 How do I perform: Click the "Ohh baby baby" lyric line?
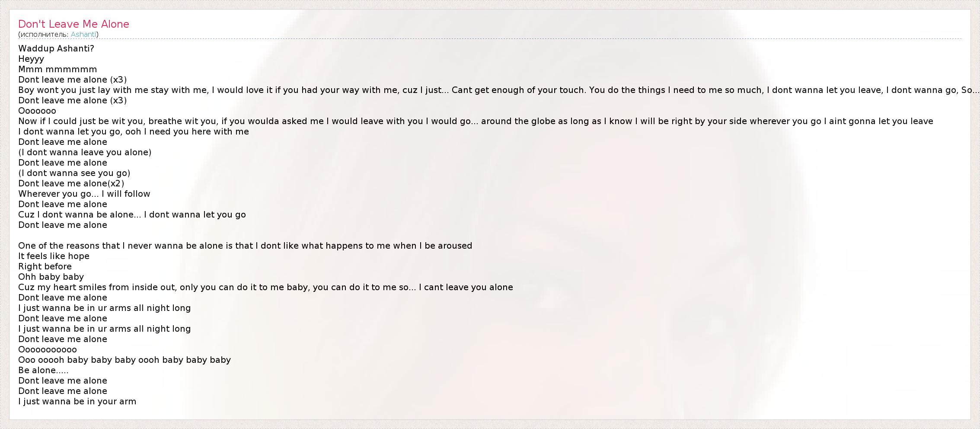tap(51, 277)
